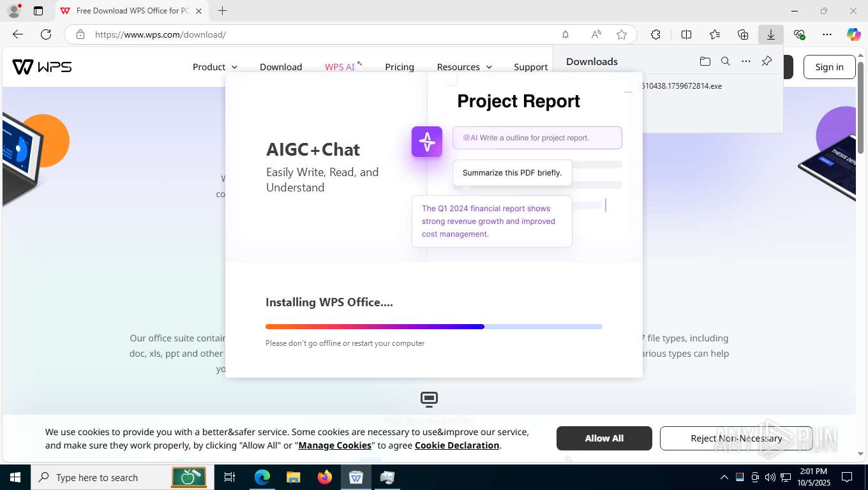Open the Collections icon
868x490 pixels.
[743, 34]
